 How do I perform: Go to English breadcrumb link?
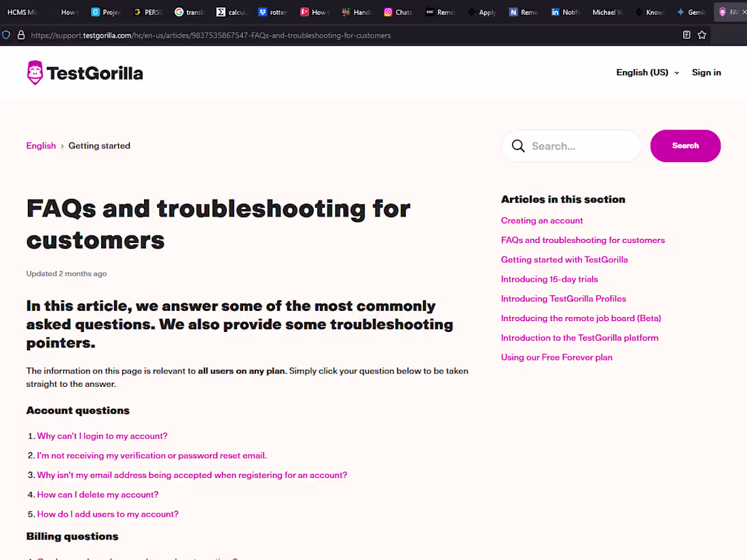pos(41,146)
